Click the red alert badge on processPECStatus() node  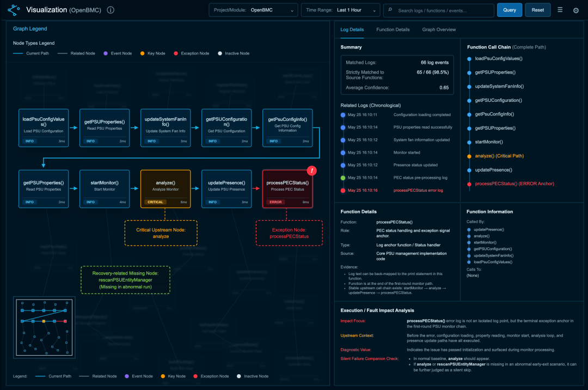[311, 170]
